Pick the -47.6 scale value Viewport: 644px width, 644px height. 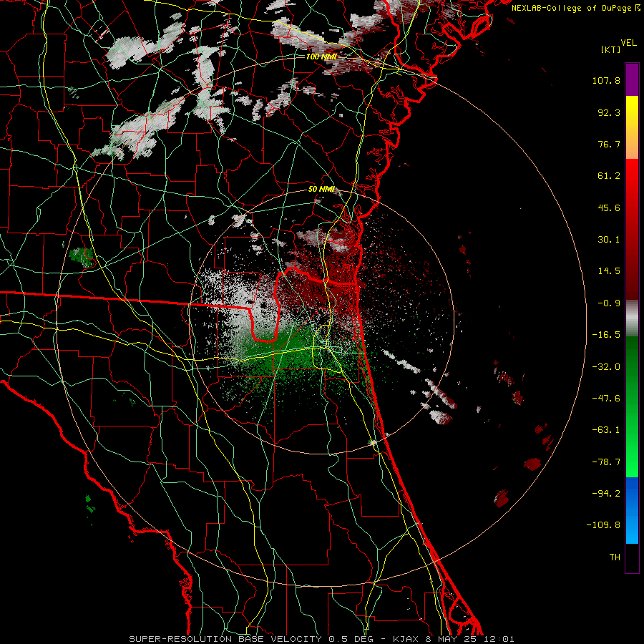(x=606, y=399)
